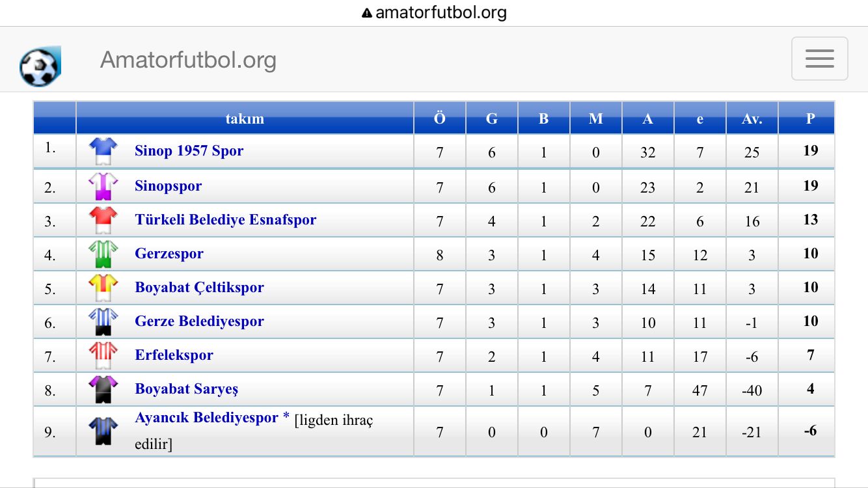Open the Amatorfutbol.org home link
This screenshot has width=868, height=488.
coord(188,60)
